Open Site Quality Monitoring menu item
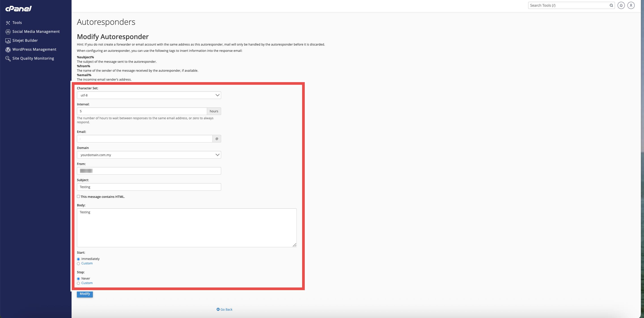 (33, 59)
